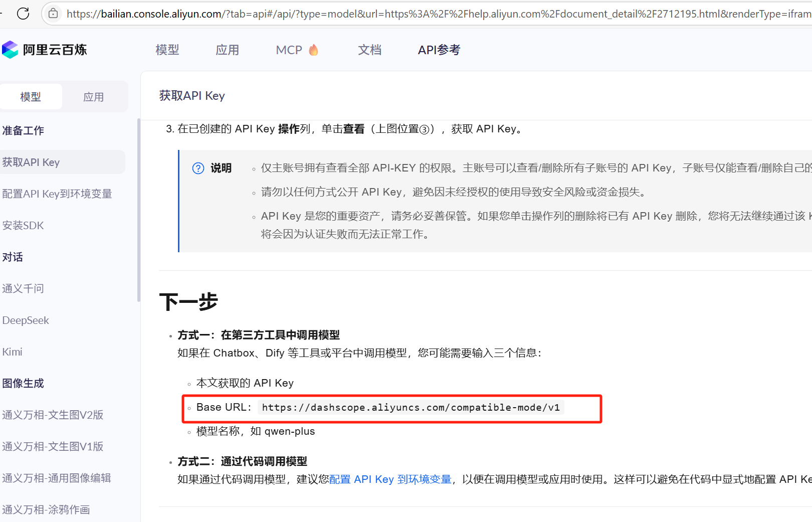Click the browser address bar URL
This screenshot has width=812, height=522.
click(x=439, y=14)
